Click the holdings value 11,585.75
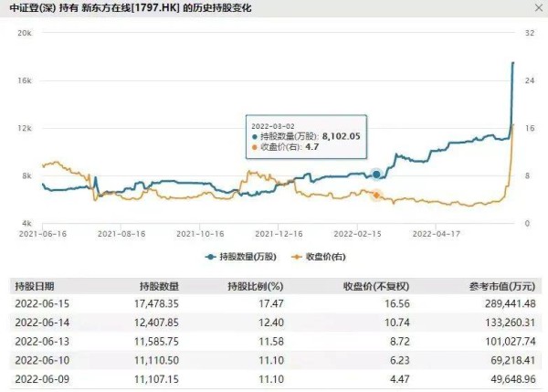Image resolution: width=548 pixels, height=392 pixels. click(156, 342)
